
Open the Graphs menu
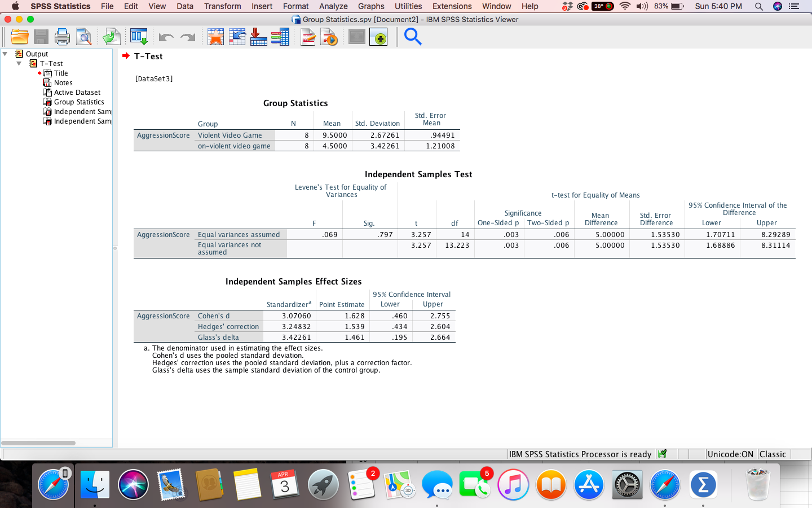[371, 6]
